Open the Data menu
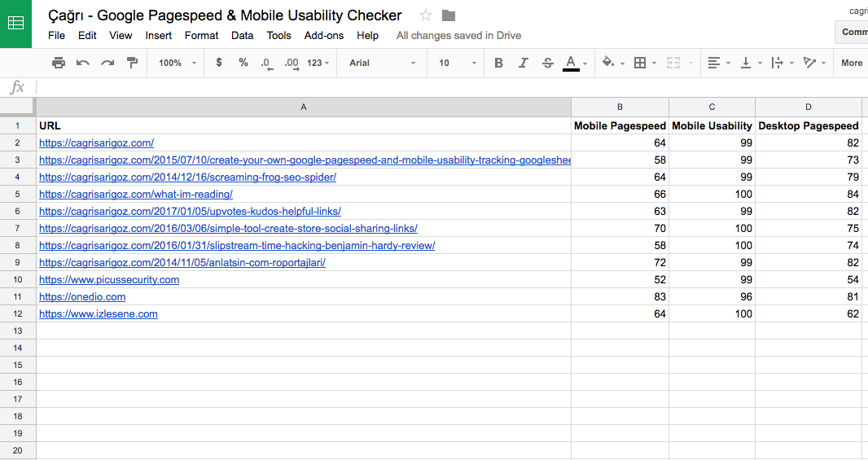Image resolution: width=868 pixels, height=460 pixels. [242, 36]
